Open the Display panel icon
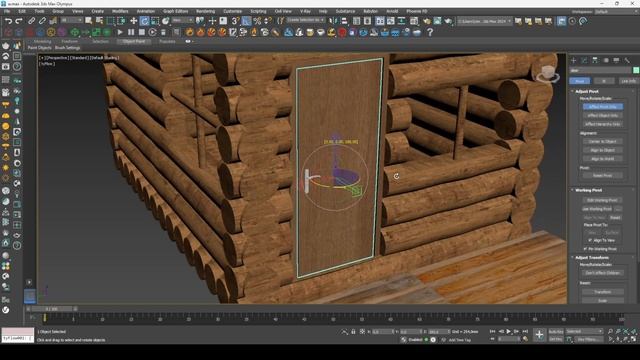 coord(616,60)
